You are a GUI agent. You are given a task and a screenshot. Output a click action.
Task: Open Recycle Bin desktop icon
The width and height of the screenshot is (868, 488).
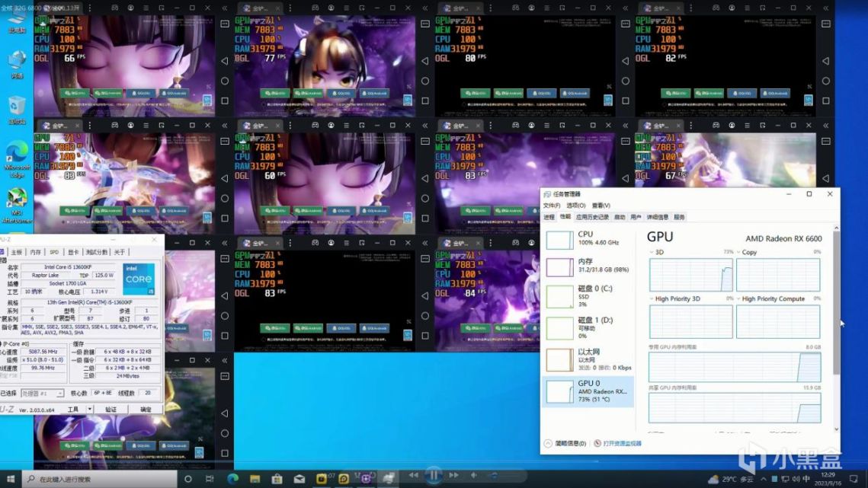[17, 110]
